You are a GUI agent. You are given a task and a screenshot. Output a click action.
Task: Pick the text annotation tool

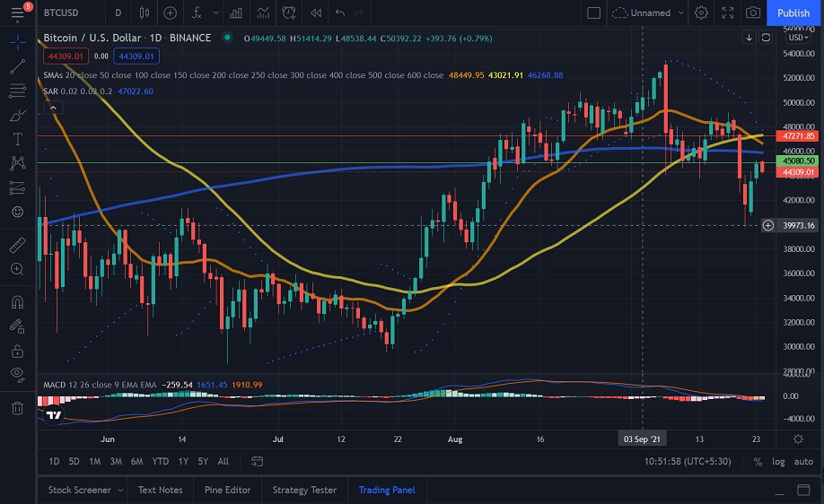tap(17, 140)
